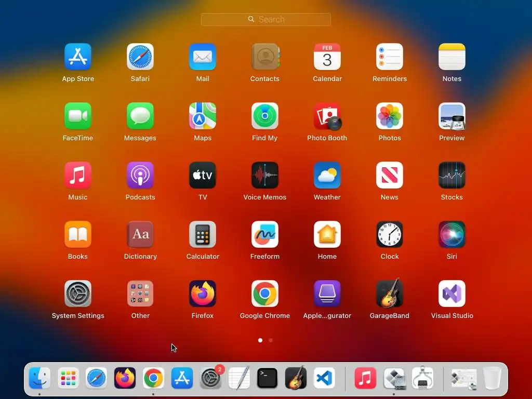532x399 pixels.
Task: Open the Apple TV app
Action: (x=203, y=175)
